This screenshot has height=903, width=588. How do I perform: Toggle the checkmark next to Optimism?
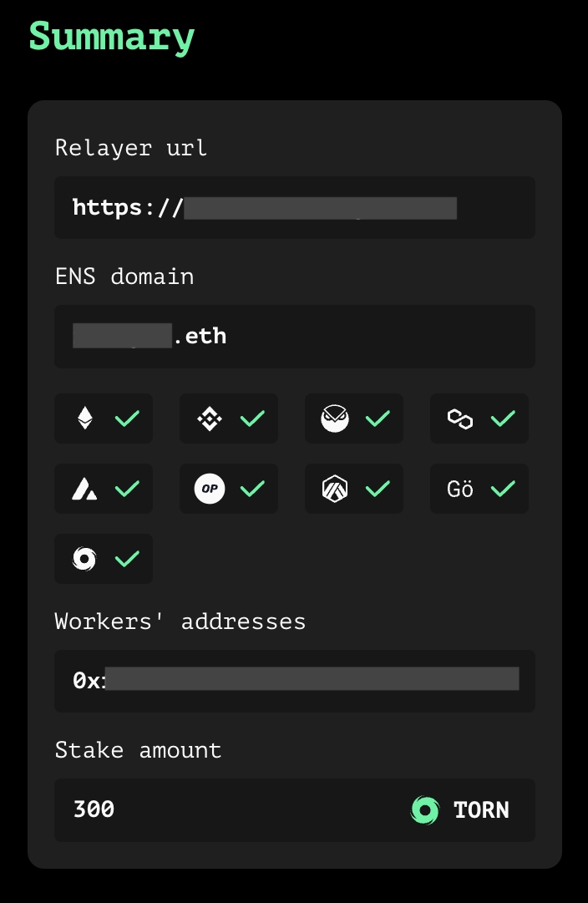click(x=252, y=489)
